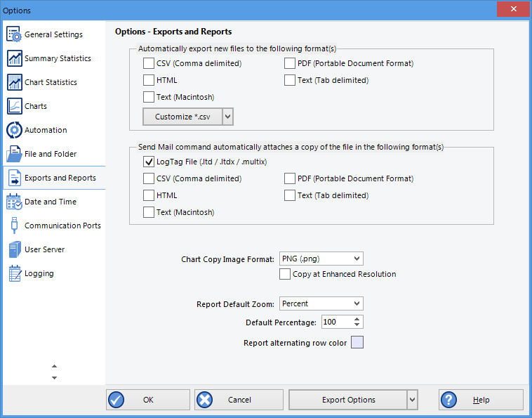Image resolution: width=532 pixels, height=418 pixels.
Task: Attach CSV copy to Send Mail
Action: [x=149, y=178]
